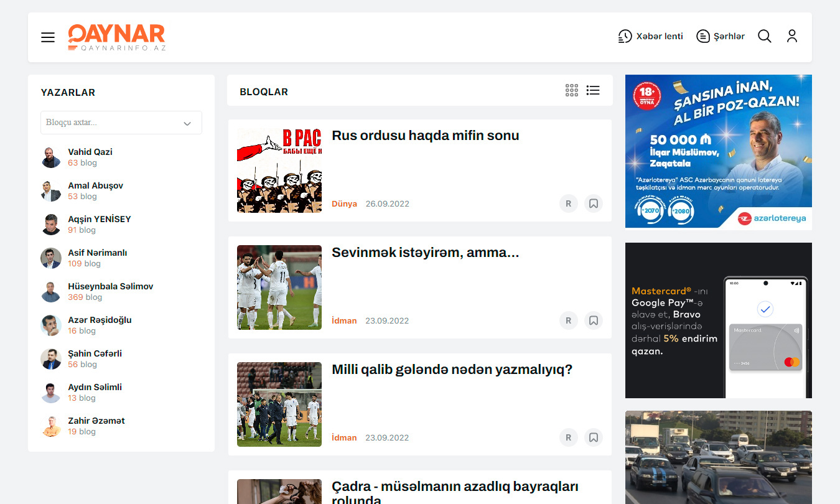Bookmark the Milli qalib gələndə article
Viewport: 840px width, 504px height.
tap(594, 437)
